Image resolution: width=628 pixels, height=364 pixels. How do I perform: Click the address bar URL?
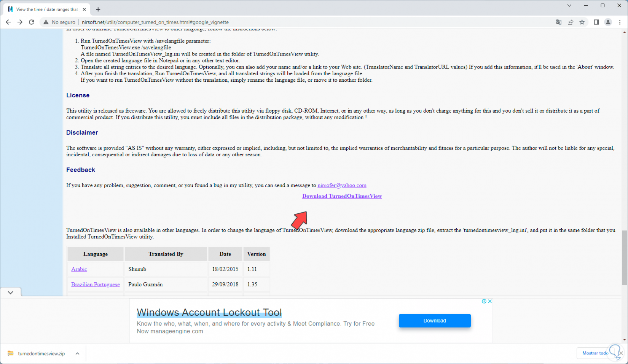tap(155, 22)
